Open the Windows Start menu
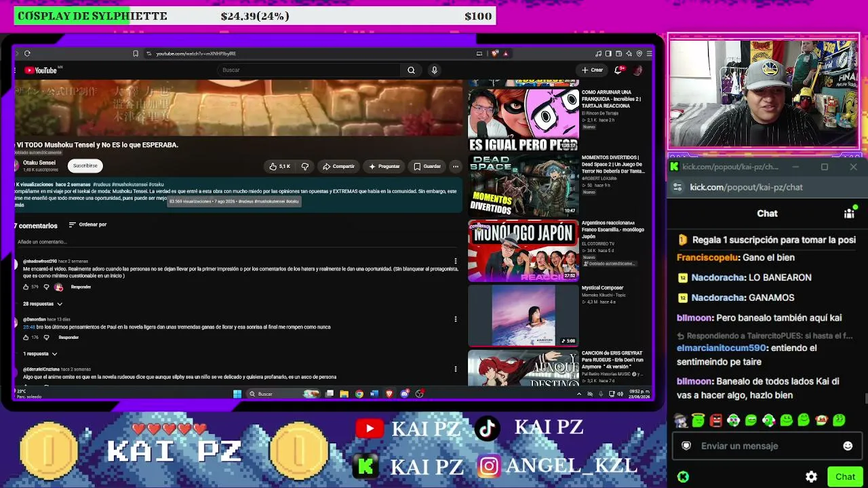 (x=237, y=394)
